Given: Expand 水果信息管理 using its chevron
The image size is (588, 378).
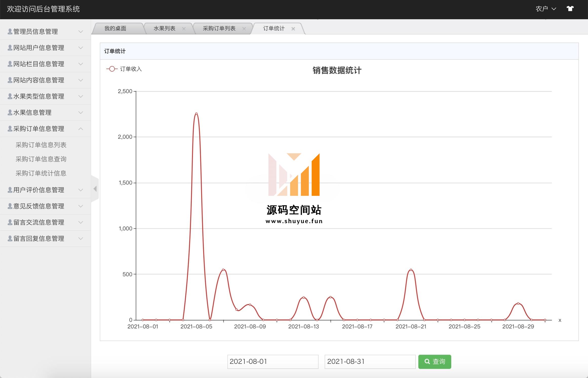Looking at the screenshot, I should pyautogui.click(x=81, y=113).
